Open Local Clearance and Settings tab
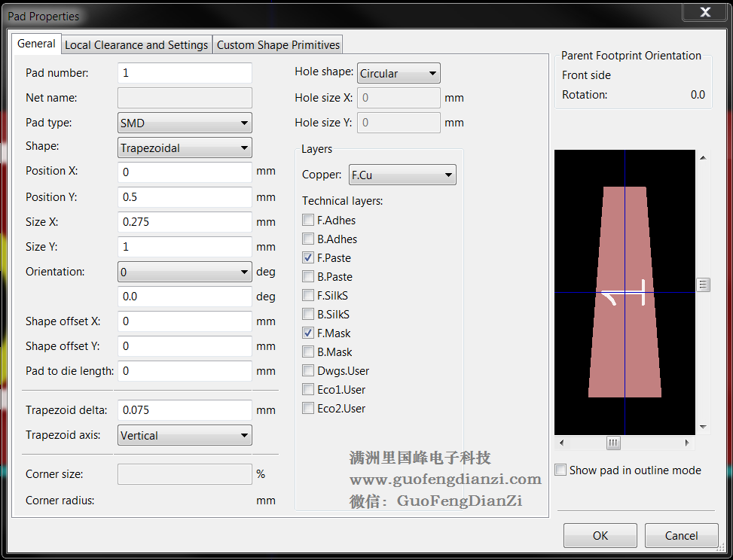 [x=136, y=45]
